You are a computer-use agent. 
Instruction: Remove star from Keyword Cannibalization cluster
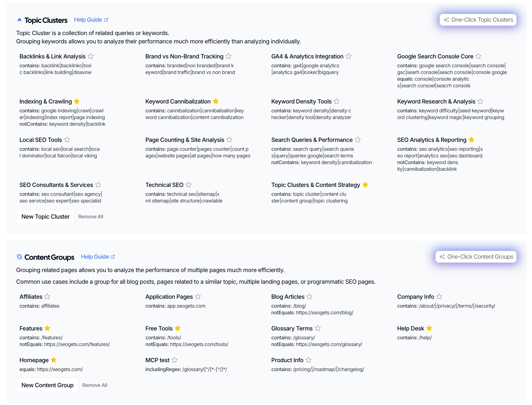tap(216, 101)
